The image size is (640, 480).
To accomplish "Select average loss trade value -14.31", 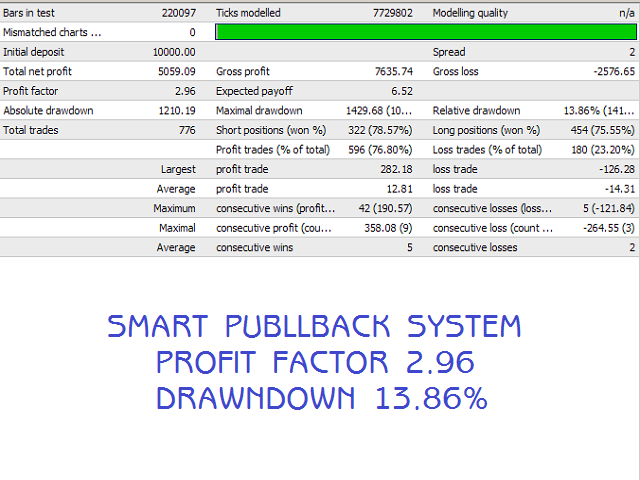I will click(x=620, y=189).
